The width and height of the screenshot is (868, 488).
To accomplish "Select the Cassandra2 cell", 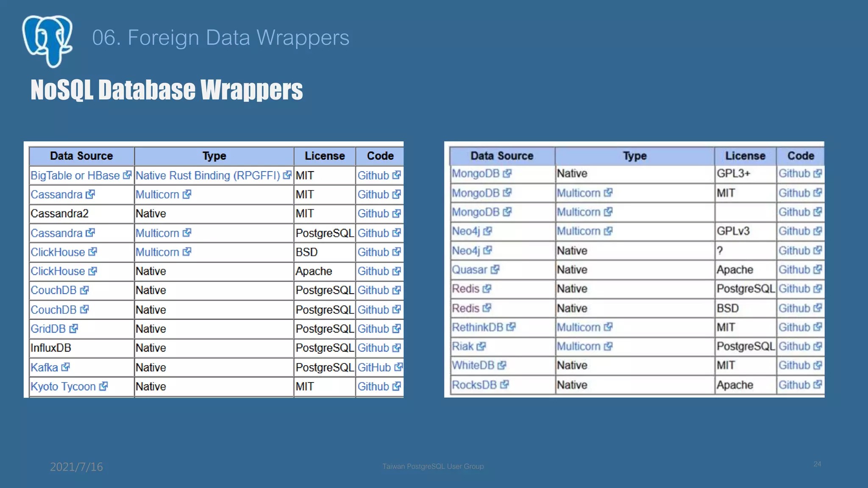I will [82, 213].
